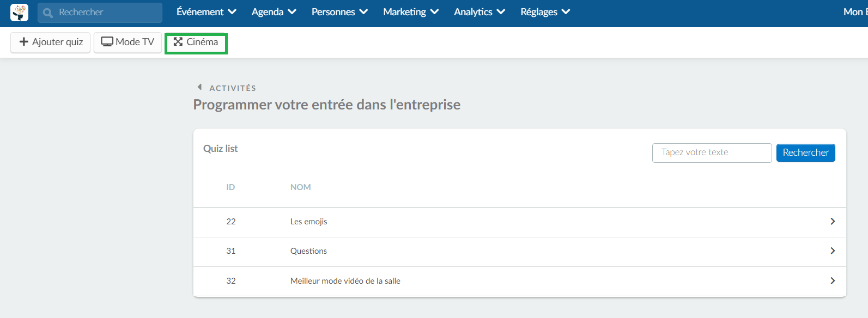Click the blue Rechercher button
The height and width of the screenshot is (318, 868).
pos(805,153)
